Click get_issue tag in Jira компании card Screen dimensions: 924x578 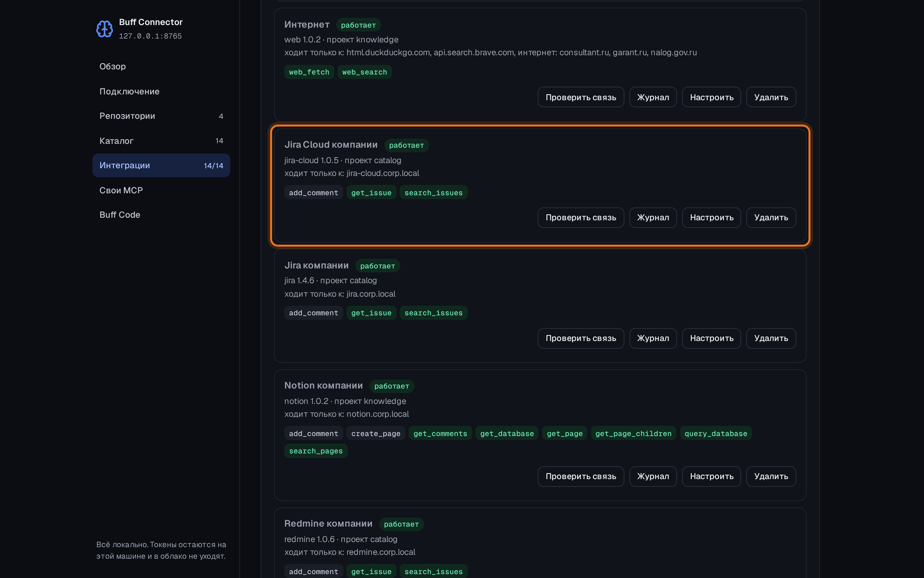371,313
